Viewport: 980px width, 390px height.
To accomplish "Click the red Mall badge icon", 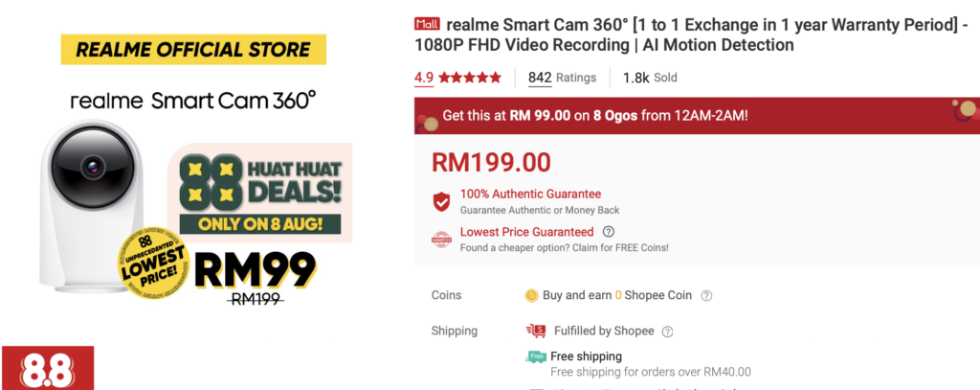I will [428, 24].
